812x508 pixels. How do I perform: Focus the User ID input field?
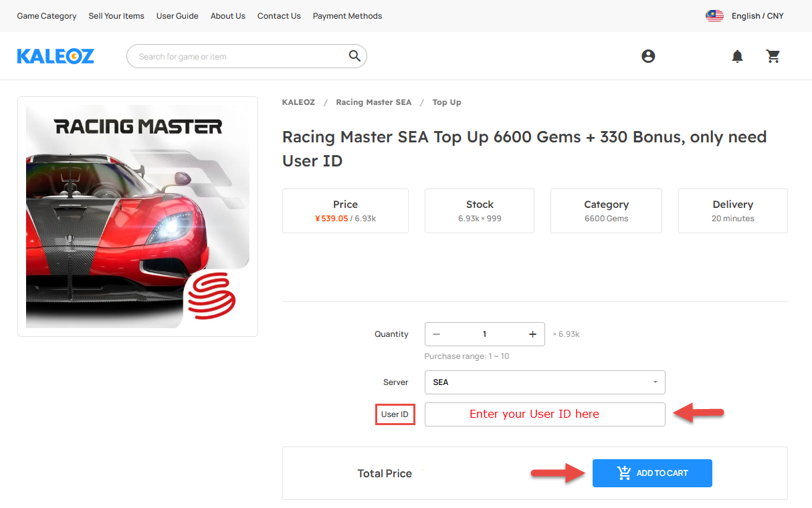click(x=544, y=414)
